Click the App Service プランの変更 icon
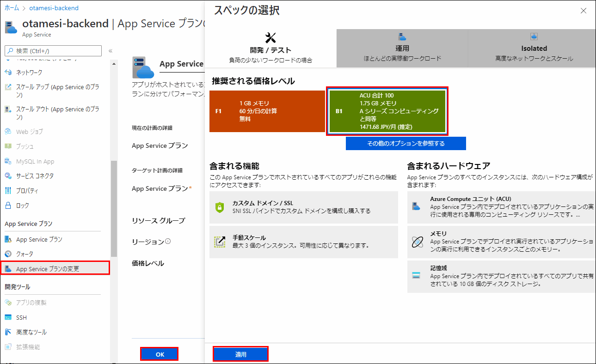The width and height of the screenshot is (596, 364). [x=8, y=268]
